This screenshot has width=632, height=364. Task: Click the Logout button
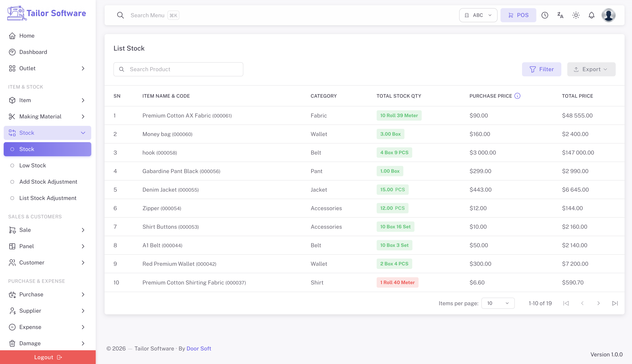point(48,357)
